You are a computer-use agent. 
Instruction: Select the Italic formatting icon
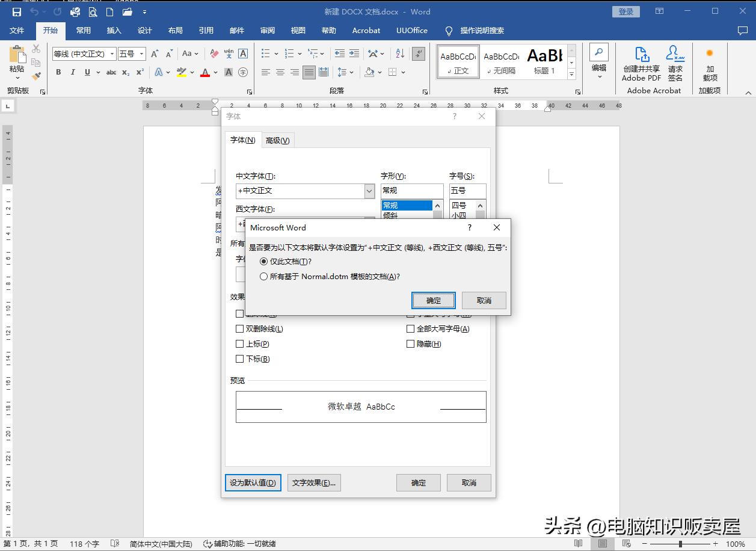pos(72,72)
